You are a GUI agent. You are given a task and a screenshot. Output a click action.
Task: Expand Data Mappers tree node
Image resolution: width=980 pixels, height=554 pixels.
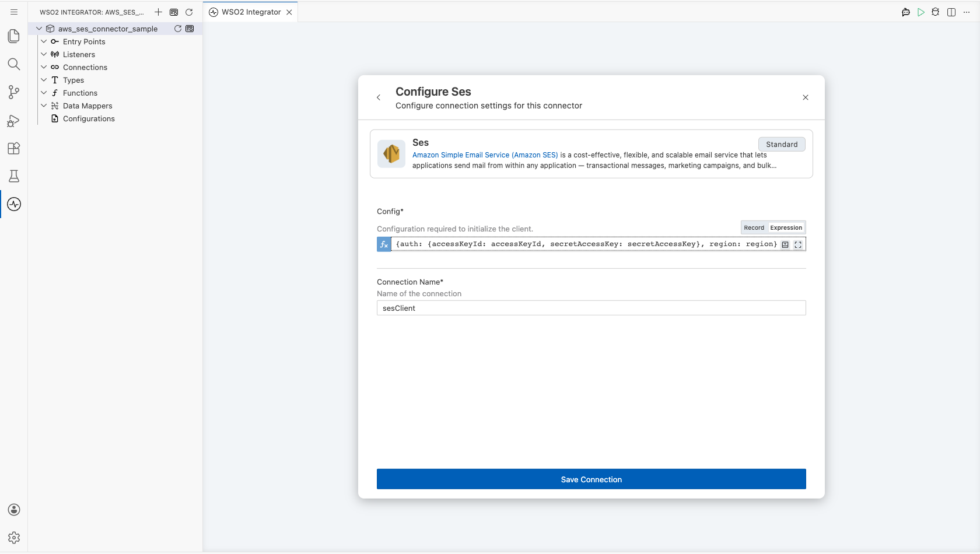point(44,106)
